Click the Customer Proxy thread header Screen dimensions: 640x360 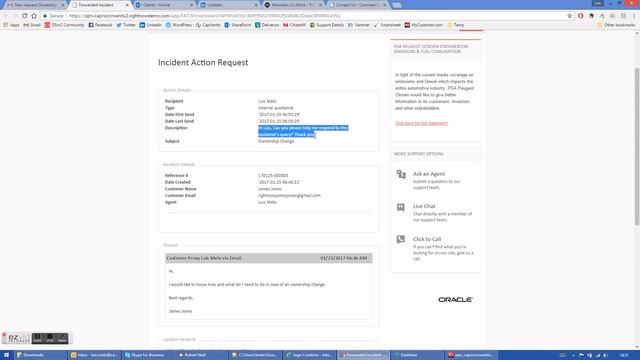click(x=269, y=258)
